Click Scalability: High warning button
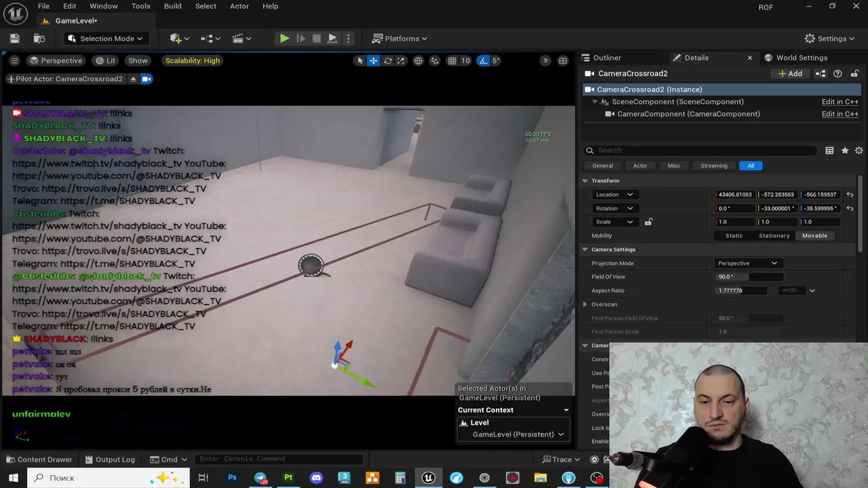This screenshot has width=868, height=488. (193, 60)
